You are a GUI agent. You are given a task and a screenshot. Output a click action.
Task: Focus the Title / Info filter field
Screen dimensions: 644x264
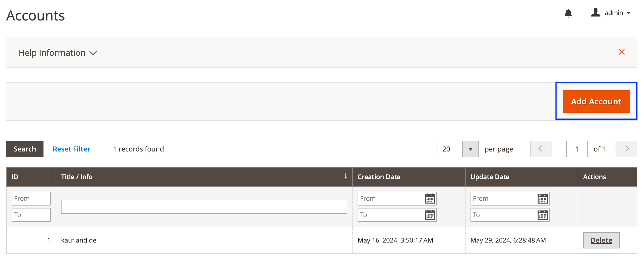(x=204, y=207)
